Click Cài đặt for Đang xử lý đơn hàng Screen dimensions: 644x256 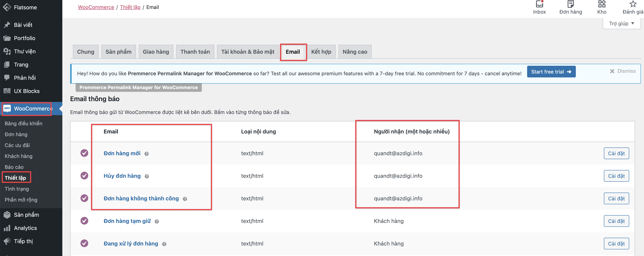point(616,244)
